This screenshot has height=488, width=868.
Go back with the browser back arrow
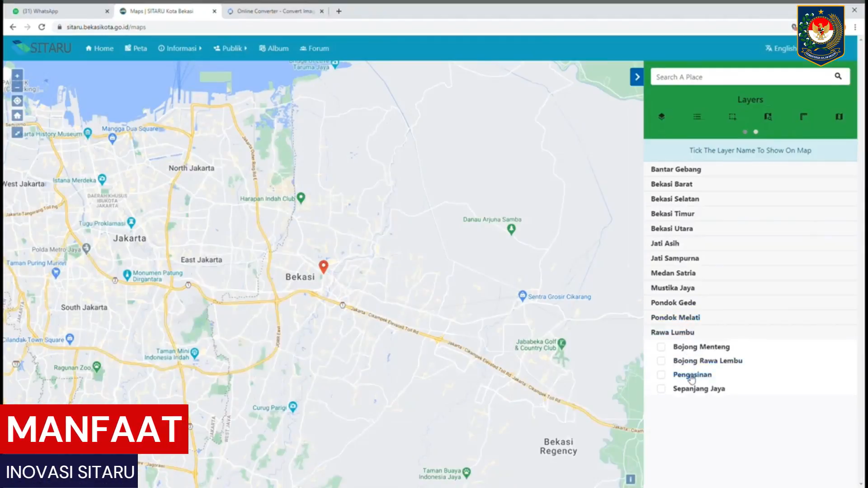pos(13,27)
